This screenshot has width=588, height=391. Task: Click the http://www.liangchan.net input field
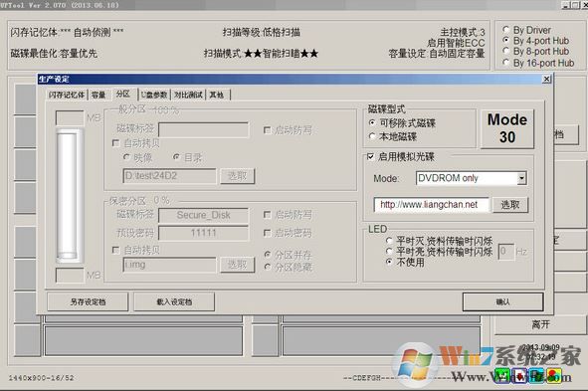[431, 205]
